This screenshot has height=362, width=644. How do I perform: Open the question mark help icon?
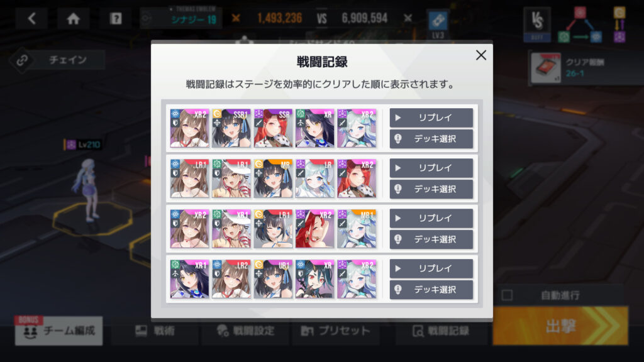[116, 18]
